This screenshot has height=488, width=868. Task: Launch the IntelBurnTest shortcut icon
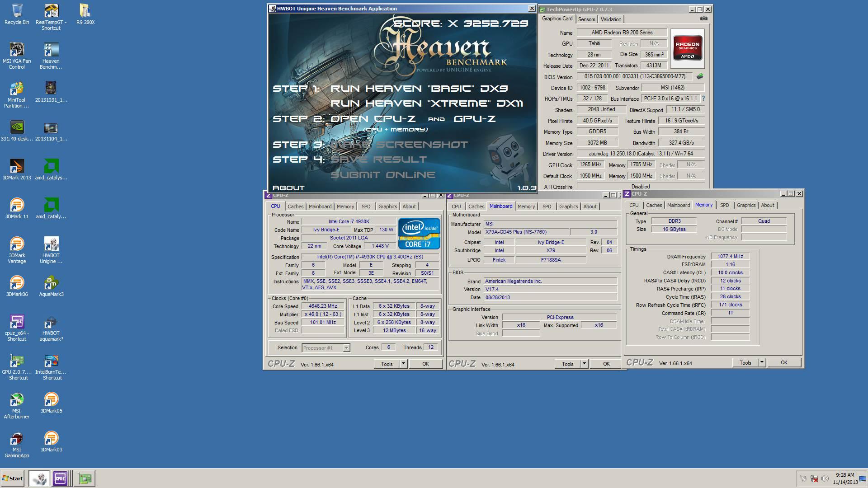click(51, 367)
